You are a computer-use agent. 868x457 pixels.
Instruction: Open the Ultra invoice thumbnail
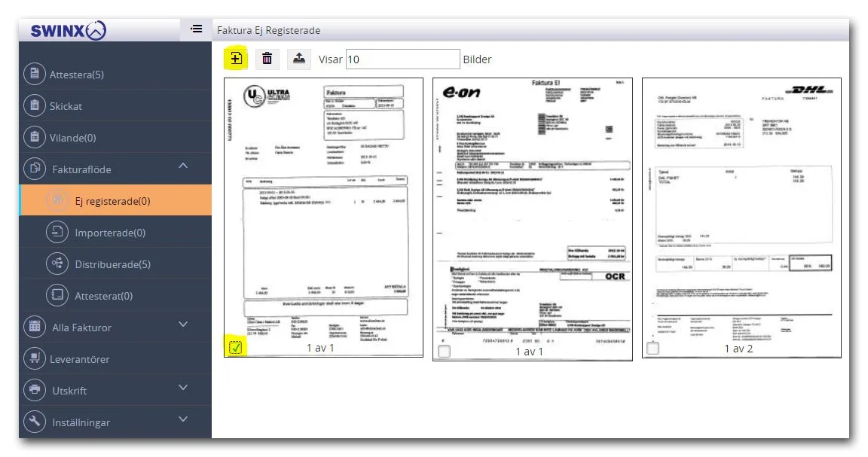[323, 217]
